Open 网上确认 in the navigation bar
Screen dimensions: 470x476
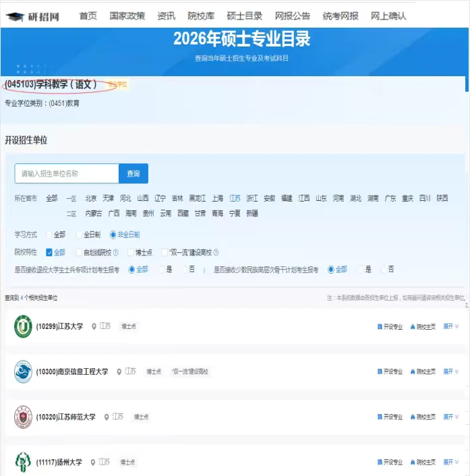[x=388, y=16]
